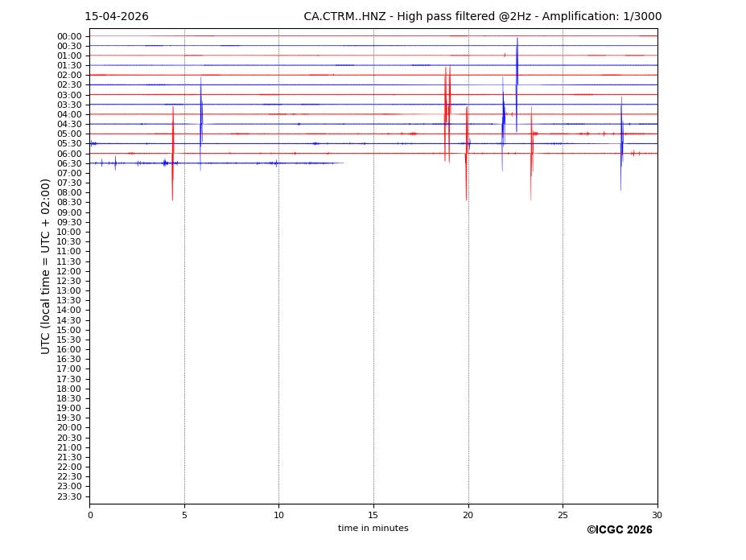Screen dimensions: 746x560
Task: Click the blue seismic spike near minute 28
Action: point(621,143)
